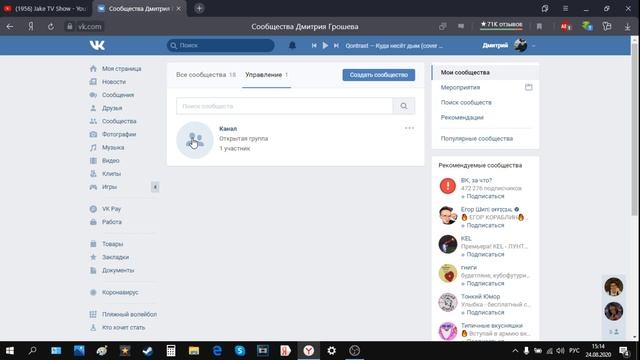Close the 'Сообщества Дмитрия' browser tab

(178, 9)
